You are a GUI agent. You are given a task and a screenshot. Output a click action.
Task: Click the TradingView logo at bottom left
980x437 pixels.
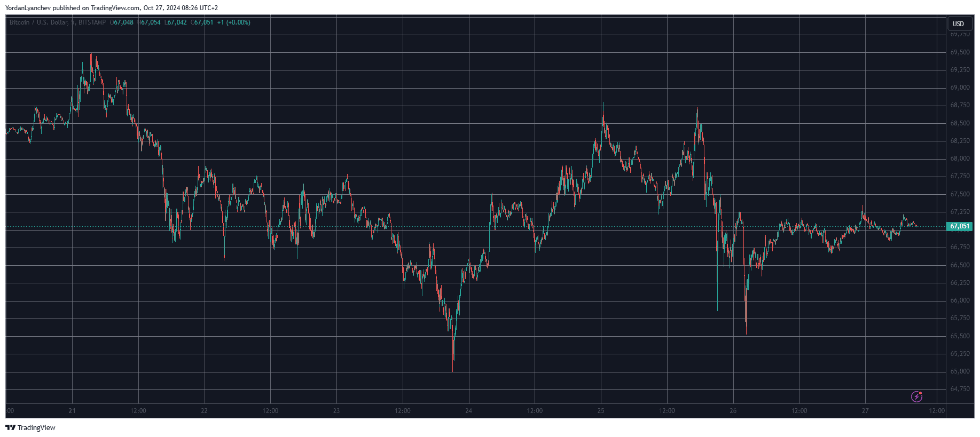tap(30, 427)
